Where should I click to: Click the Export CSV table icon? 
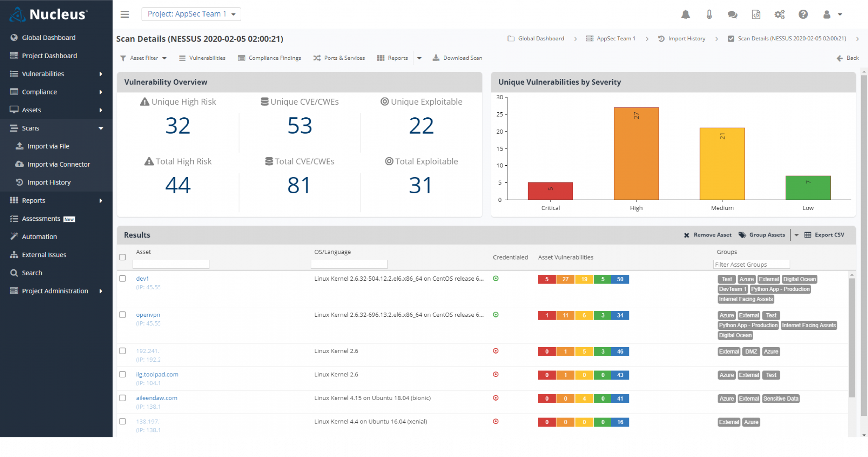coord(808,235)
